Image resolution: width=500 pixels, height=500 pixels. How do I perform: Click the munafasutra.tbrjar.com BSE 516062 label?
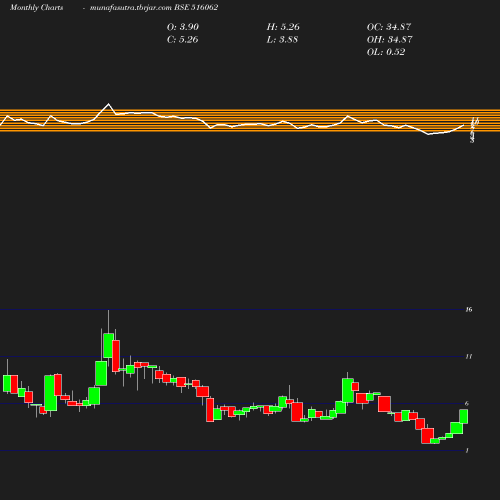click(x=154, y=7)
